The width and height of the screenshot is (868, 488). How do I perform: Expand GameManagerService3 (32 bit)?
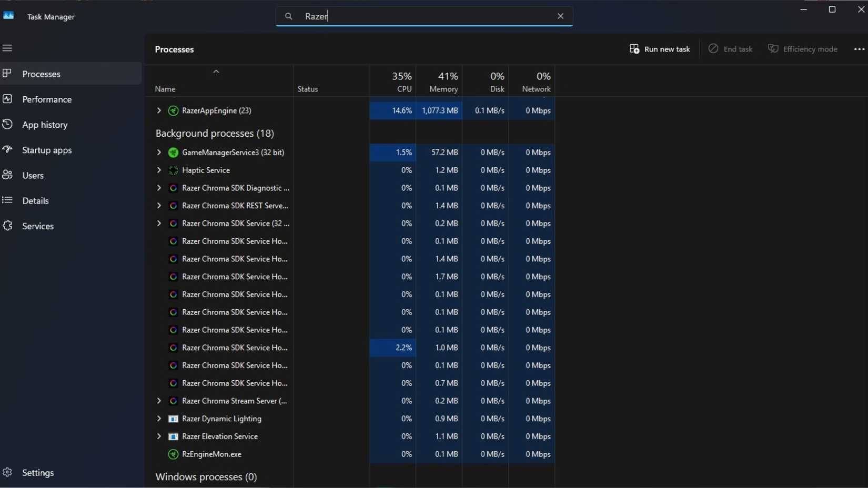(x=159, y=152)
